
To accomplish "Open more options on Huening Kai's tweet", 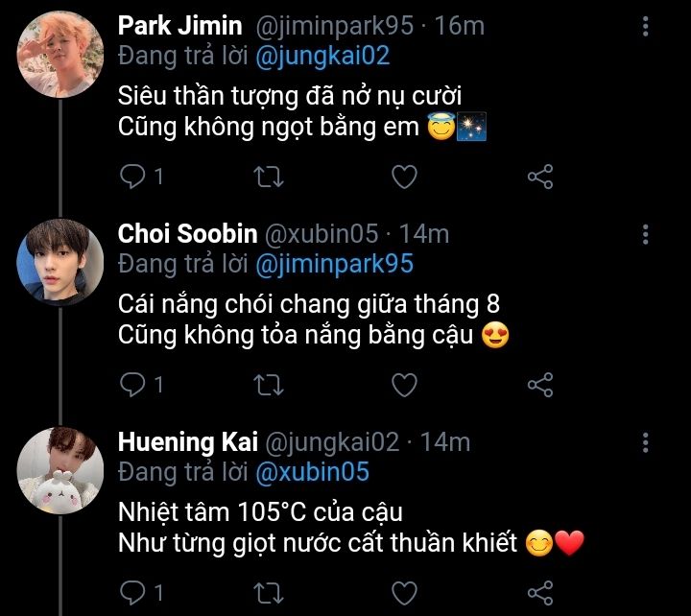I will click(x=646, y=442).
